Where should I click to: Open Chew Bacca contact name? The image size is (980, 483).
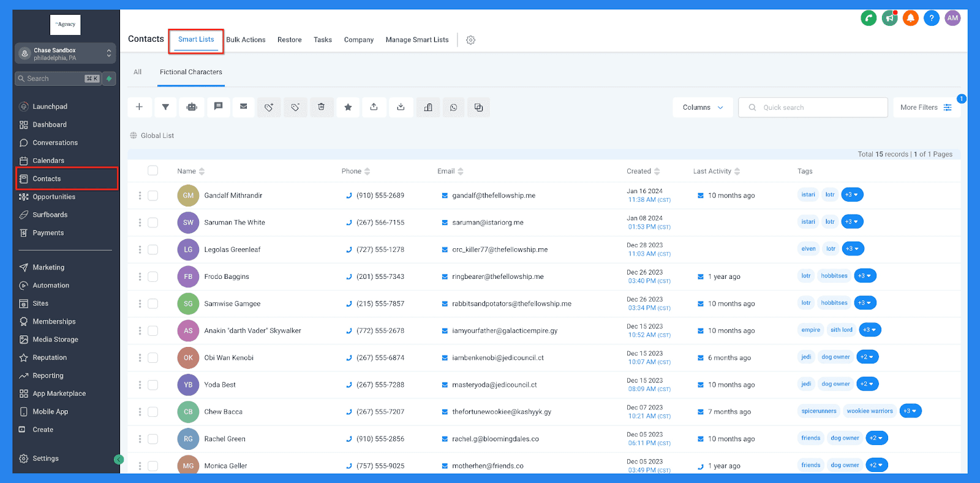[224, 412]
